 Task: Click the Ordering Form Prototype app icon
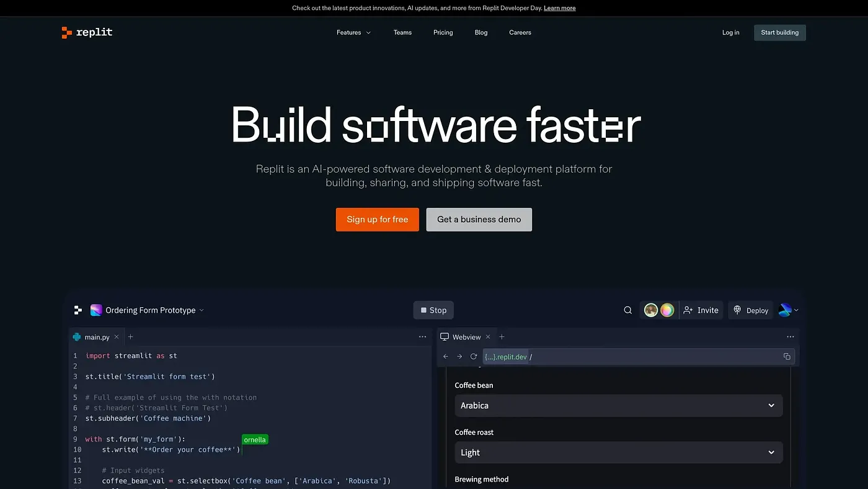(96, 310)
